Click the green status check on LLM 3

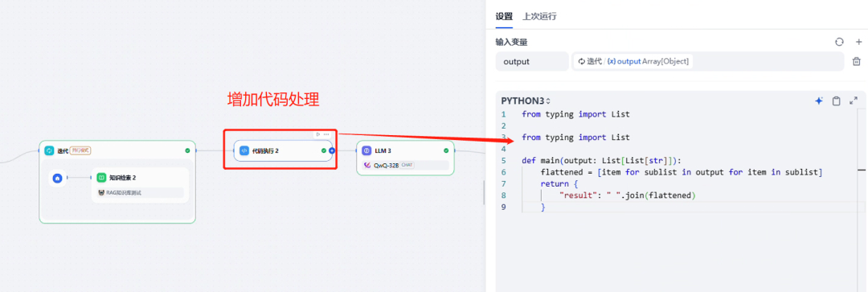(446, 150)
